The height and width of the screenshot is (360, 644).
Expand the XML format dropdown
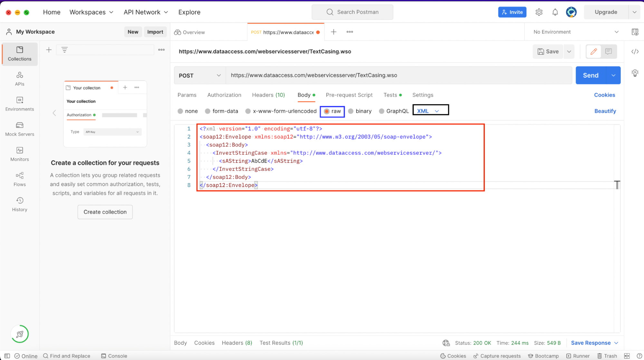tap(428, 111)
